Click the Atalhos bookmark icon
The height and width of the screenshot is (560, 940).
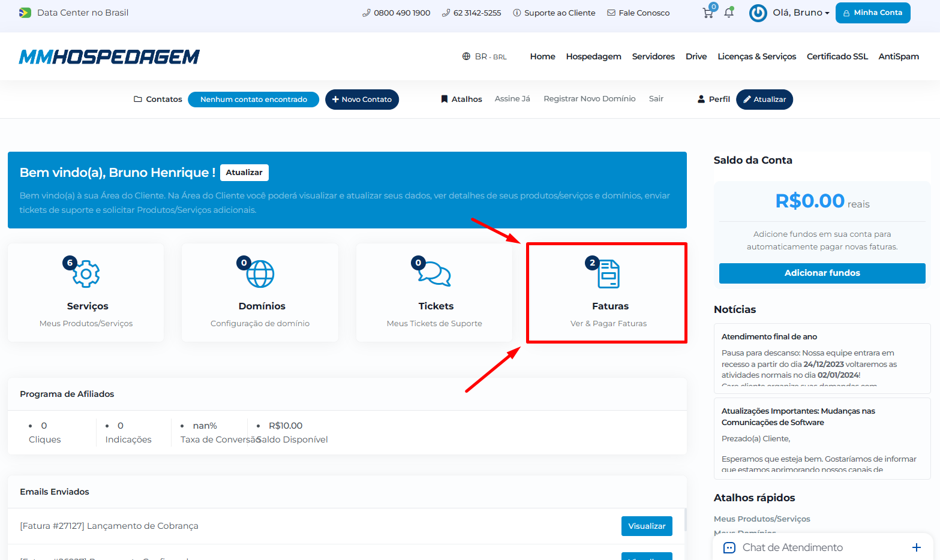pyautogui.click(x=445, y=99)
